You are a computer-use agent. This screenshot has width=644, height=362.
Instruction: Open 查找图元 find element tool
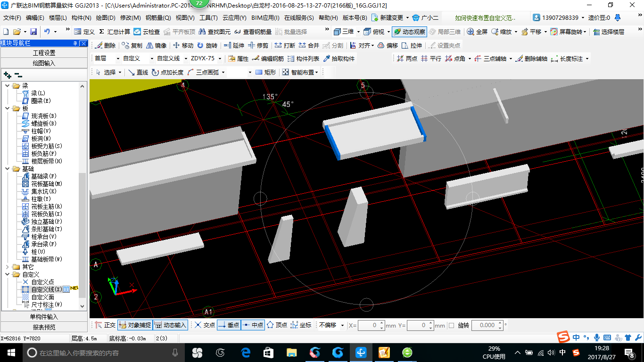215,32
